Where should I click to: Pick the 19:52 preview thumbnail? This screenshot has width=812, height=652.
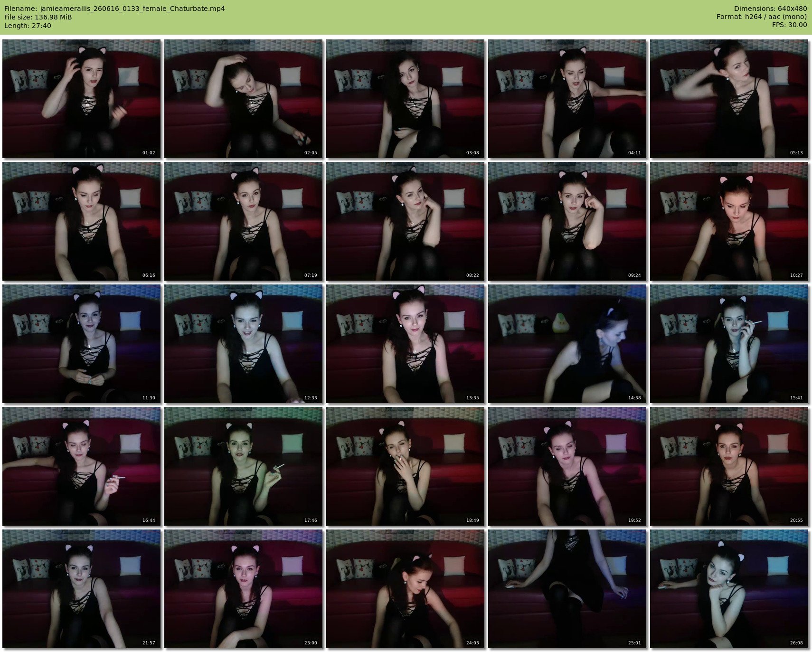pos(567,466)
